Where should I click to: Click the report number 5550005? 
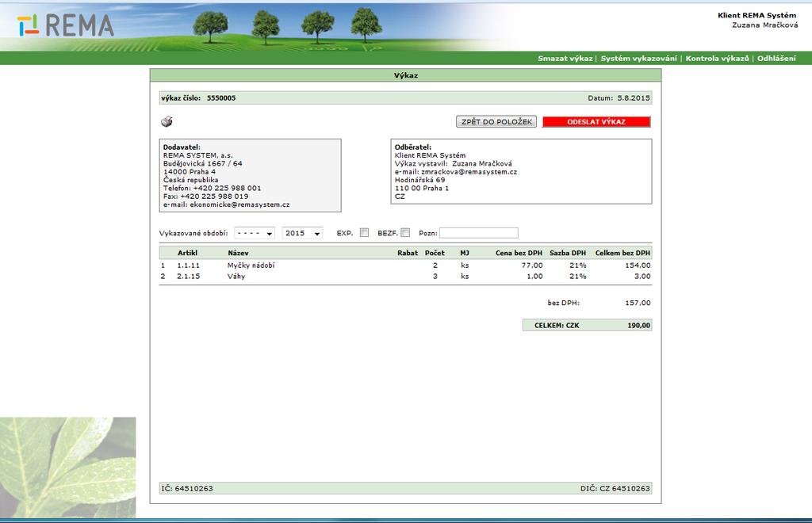pos(221,97)
